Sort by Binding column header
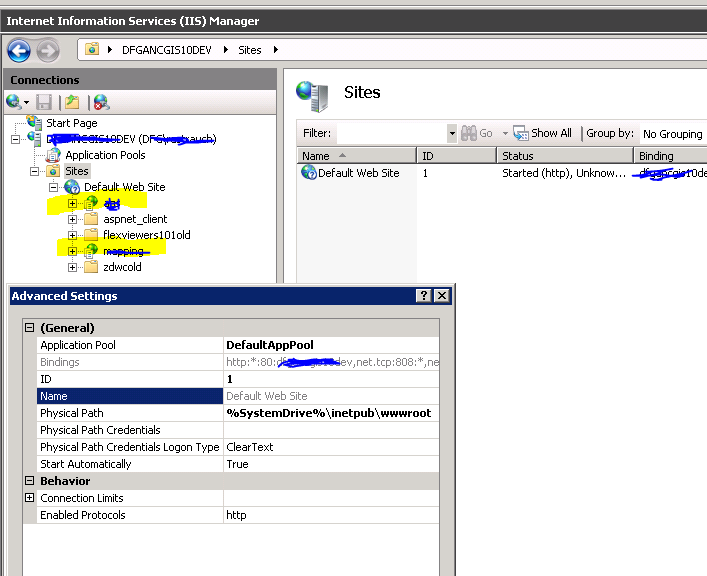Image resolution: width=707 pixels, height=576 pixels. tap(670, 156)
